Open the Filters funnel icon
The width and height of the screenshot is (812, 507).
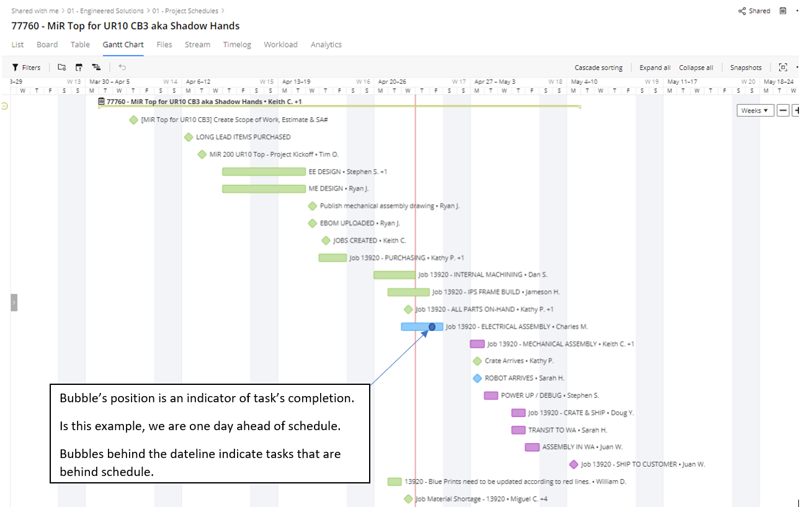pos(16,68)
